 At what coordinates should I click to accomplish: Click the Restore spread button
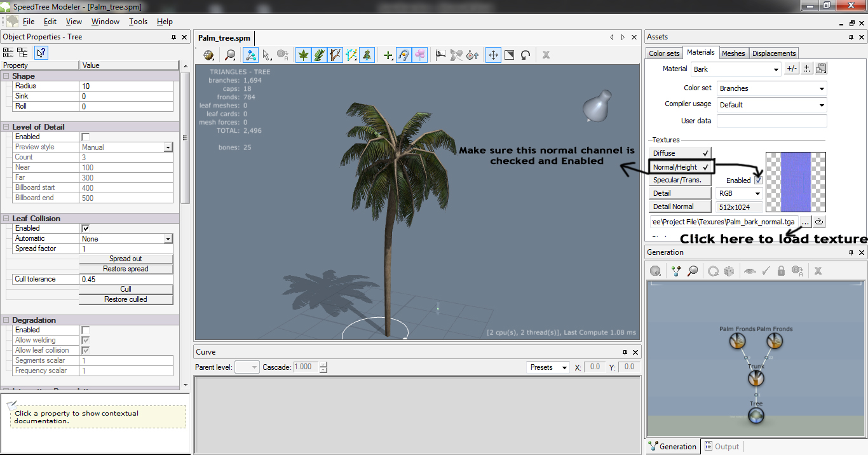(x=126, y=269)
